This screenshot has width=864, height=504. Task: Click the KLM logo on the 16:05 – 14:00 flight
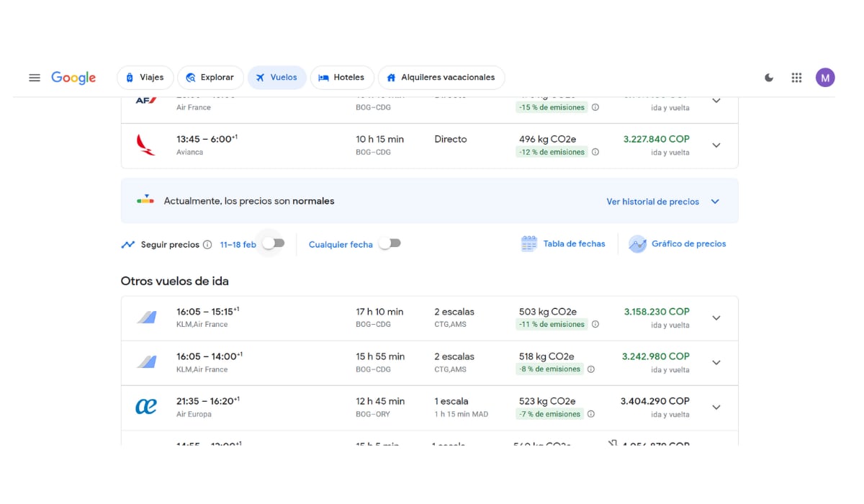[x=147, y=362]
